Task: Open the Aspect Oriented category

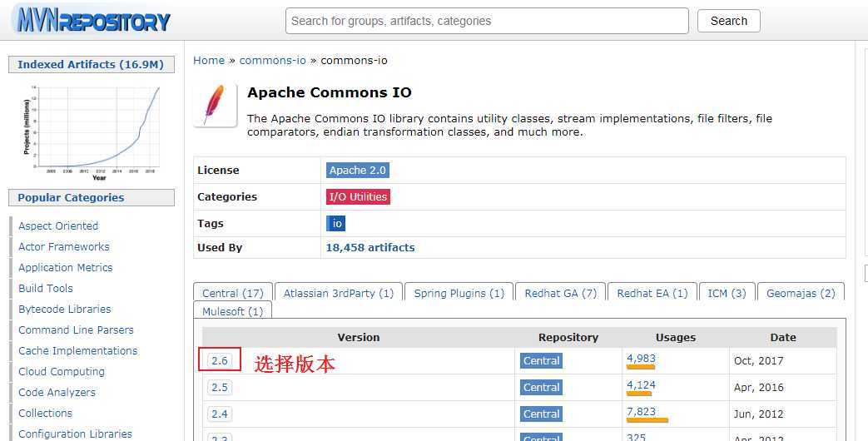Action: coord(58,225)
